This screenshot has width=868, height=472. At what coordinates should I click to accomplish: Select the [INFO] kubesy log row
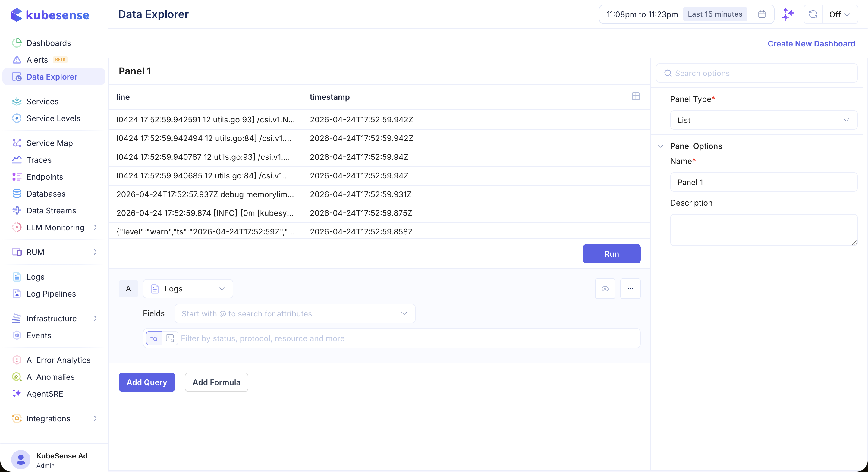pos(379,213)
